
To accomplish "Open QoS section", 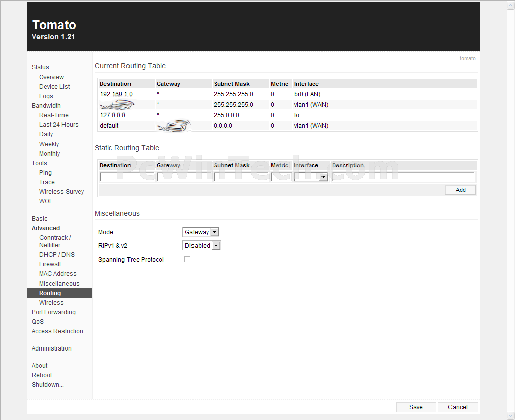I will (x=38, y=322).
